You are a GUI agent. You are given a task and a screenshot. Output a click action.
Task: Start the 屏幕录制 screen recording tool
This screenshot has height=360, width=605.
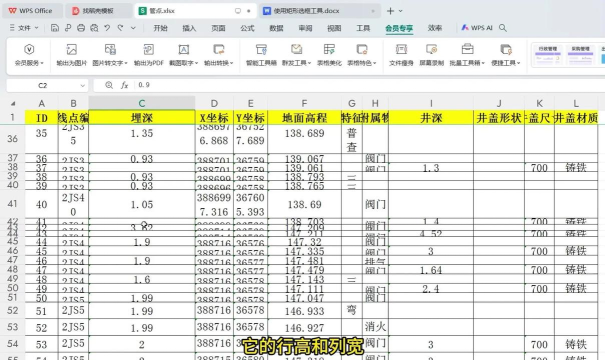431,54
